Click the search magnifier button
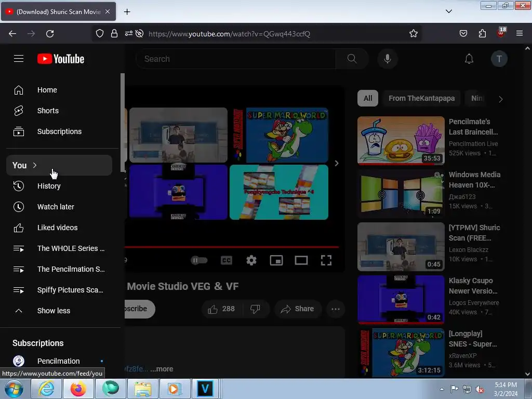The image size is (532, 399). 352,59
